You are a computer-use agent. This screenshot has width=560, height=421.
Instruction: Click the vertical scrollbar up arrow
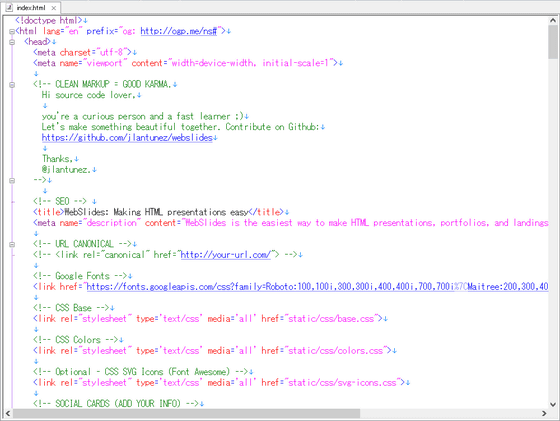click(x=553, y=21)
